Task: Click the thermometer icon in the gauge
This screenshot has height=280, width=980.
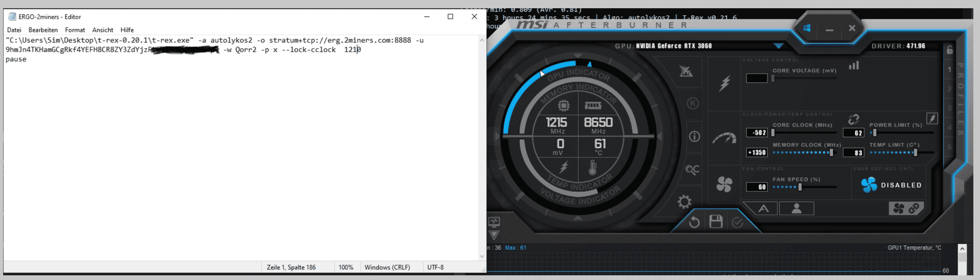Action: coord(593,167)
